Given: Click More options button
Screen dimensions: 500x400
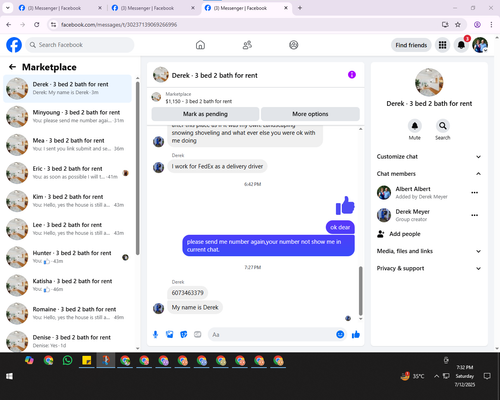Looking at the screenshot, I should click(310, 114).
